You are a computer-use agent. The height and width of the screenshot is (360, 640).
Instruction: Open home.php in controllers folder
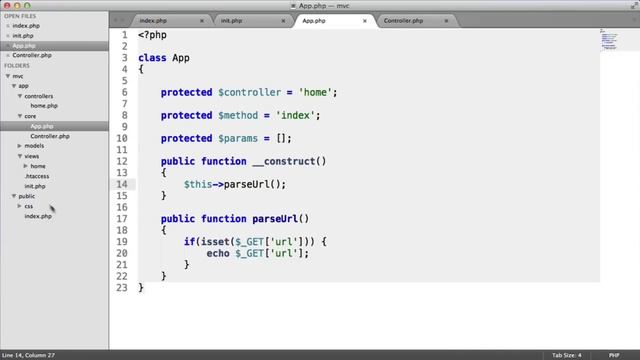[44, 106]
